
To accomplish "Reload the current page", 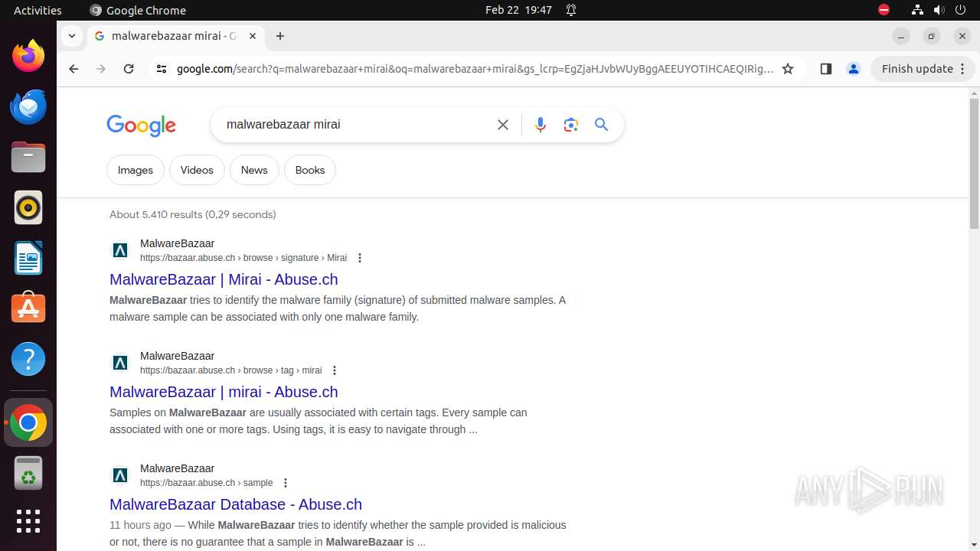I will pyautogui.click(x=129, y=69).
